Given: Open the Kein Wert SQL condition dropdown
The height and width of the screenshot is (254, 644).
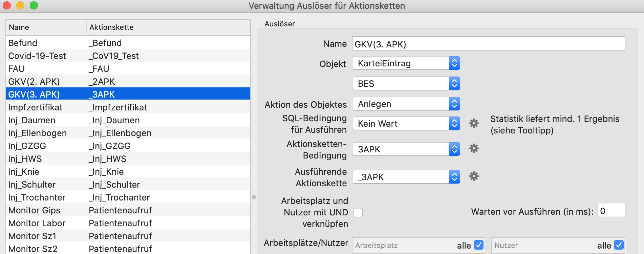Looking at the screenshot, I should 406,124.
